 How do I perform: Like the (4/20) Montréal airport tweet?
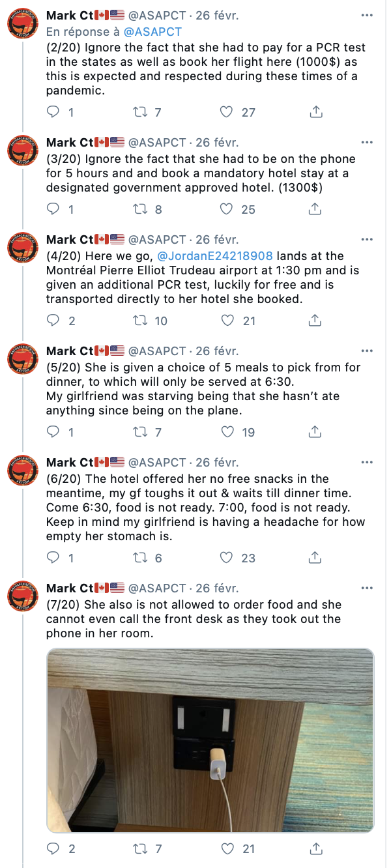click(x=227, y=321)
